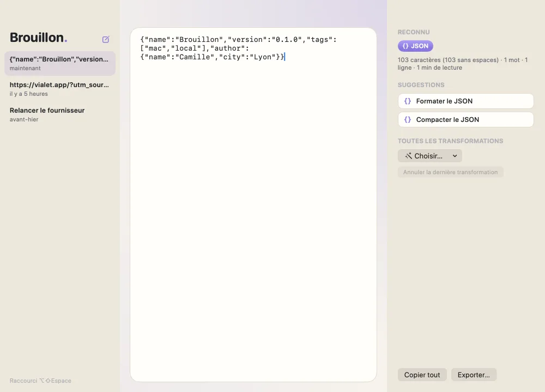Viewport: 545px width, 392px height.
Task: Apply Formater le JSON suggestion
Action: [x=466, y=101]
